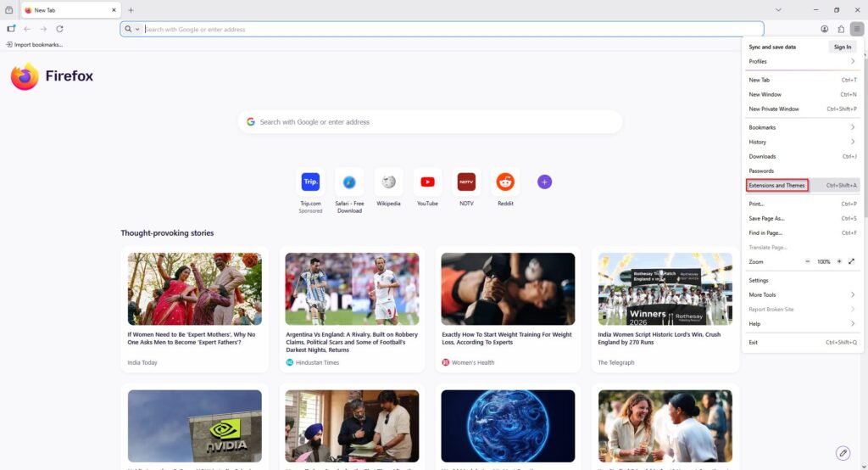Viewport: 868px width, 470px height.
Task: Choose Save Page As menu item
Action: [802, 218]
